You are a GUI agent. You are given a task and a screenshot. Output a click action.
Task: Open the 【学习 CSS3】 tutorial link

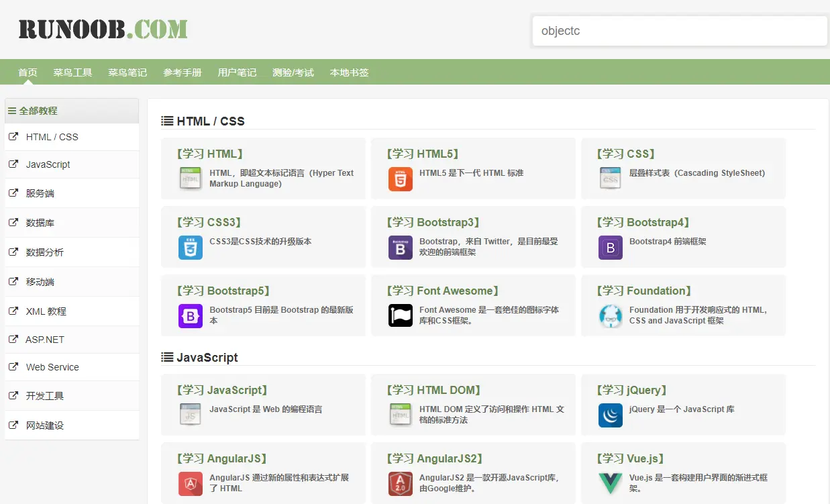[x=209, y=222]
